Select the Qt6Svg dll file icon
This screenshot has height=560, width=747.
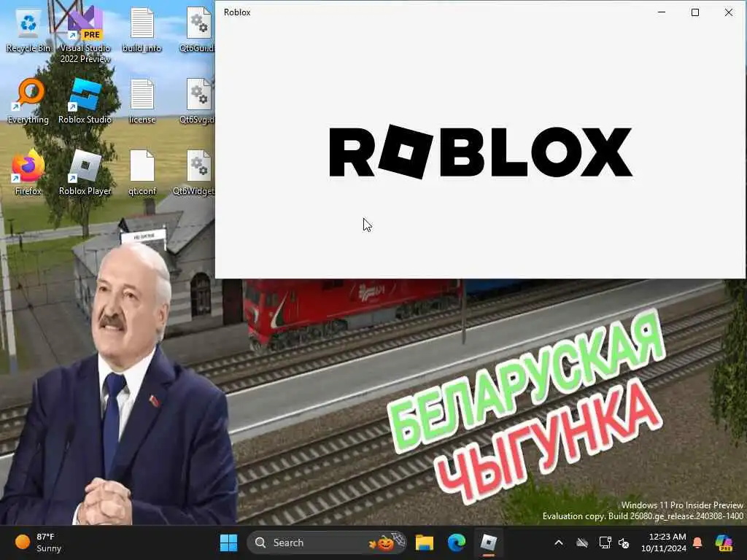[x=198, y=101]
